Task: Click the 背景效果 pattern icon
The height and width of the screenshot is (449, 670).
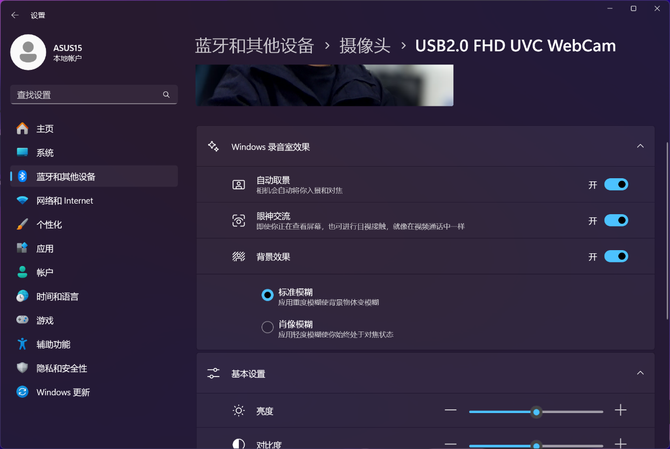Action: click(x=238, y=256)
